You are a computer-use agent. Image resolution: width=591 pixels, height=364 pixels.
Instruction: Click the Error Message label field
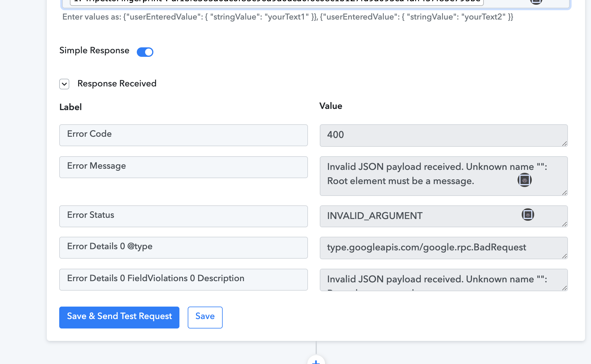coord(183,167)
